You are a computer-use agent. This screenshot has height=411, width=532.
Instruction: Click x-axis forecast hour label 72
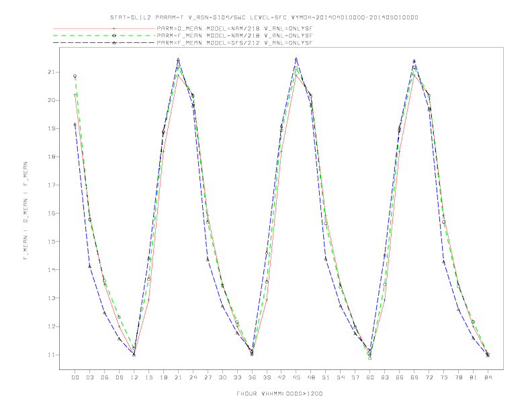tap(429, 377)
